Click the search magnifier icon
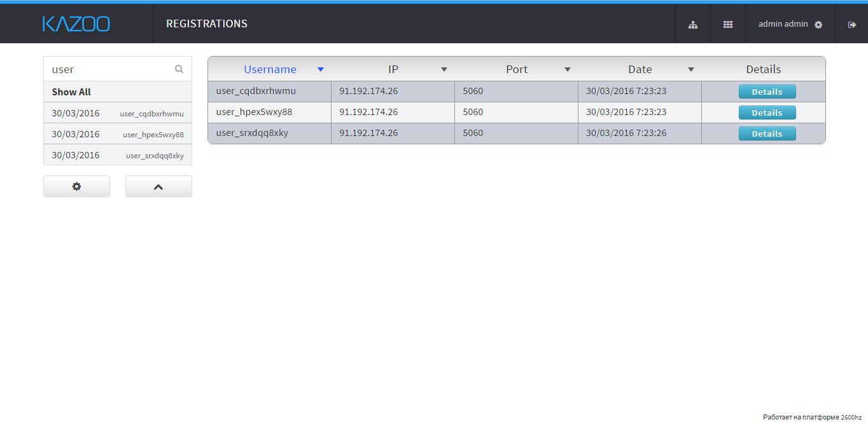The height and width of the screenshot is (424, 868). coord(179,69)
